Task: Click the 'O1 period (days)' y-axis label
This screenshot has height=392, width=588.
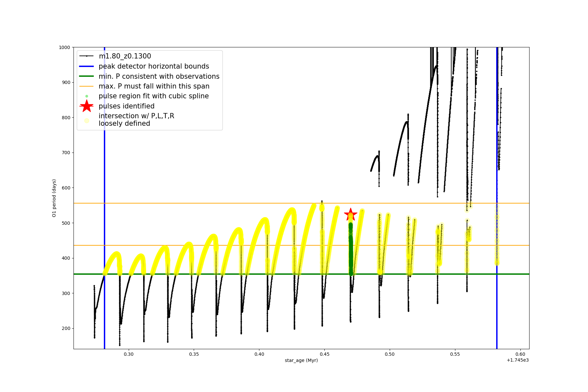Action: 54,198
